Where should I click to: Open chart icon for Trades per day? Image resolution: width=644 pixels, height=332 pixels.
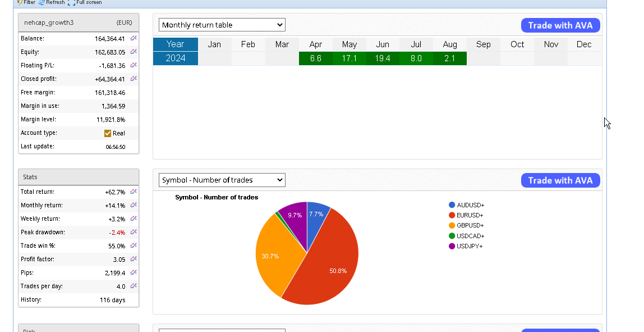134,286
